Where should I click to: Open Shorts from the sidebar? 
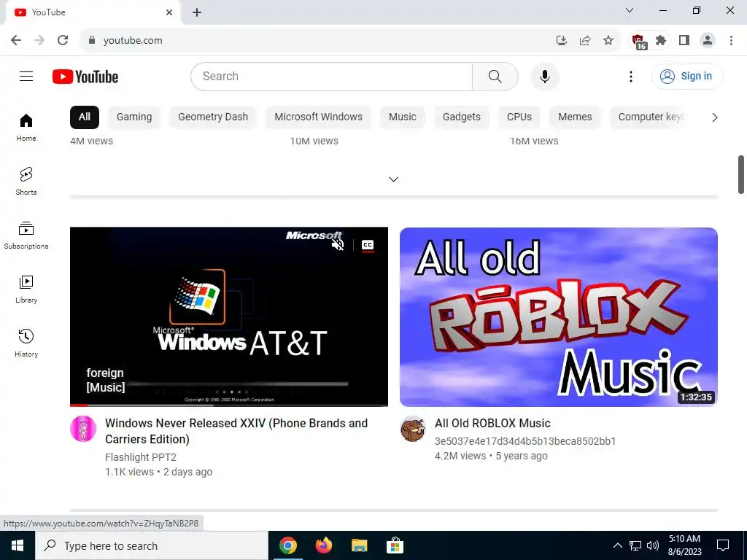point(26,181)
